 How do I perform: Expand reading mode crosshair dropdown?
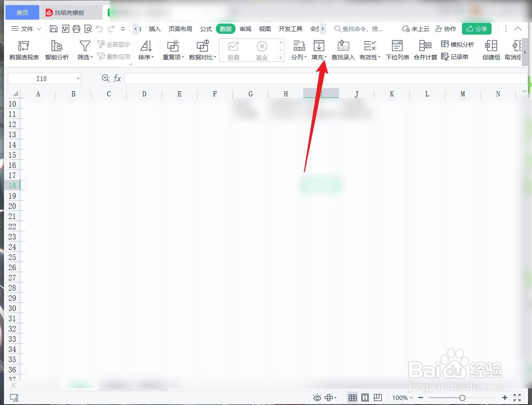(335, 398)
